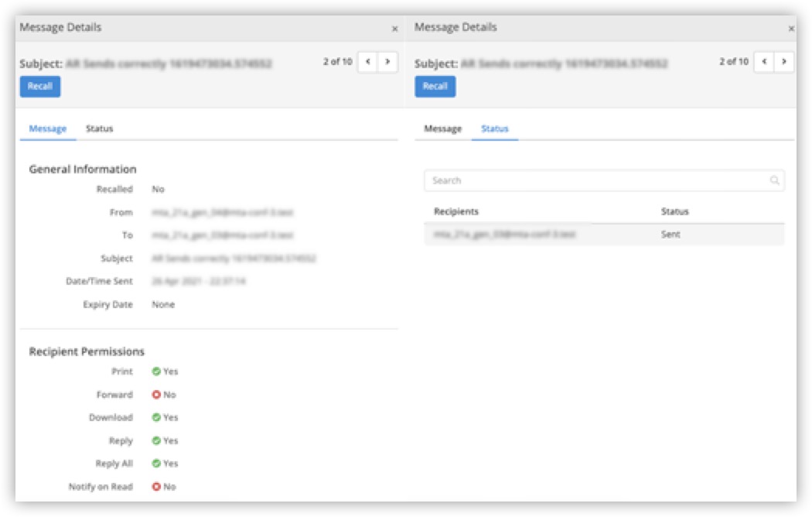
Task: Open the Status tab in the left panel
Action: click(99, 128)
